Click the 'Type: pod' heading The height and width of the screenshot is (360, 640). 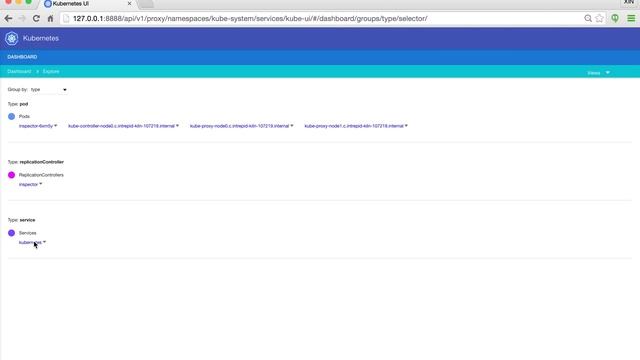coord(18,104)
